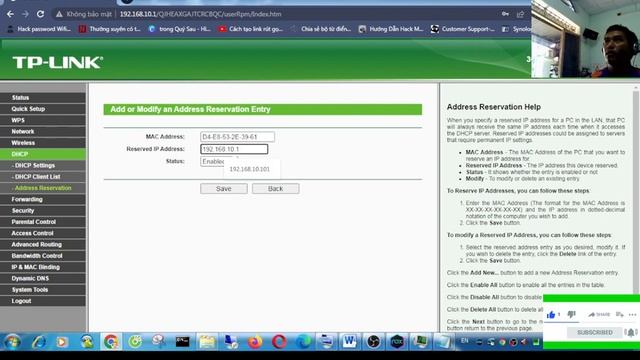This screenshot has height=360, width=640.
Task: Click the TP-LINK logo
Action: [x=58, y=62]
